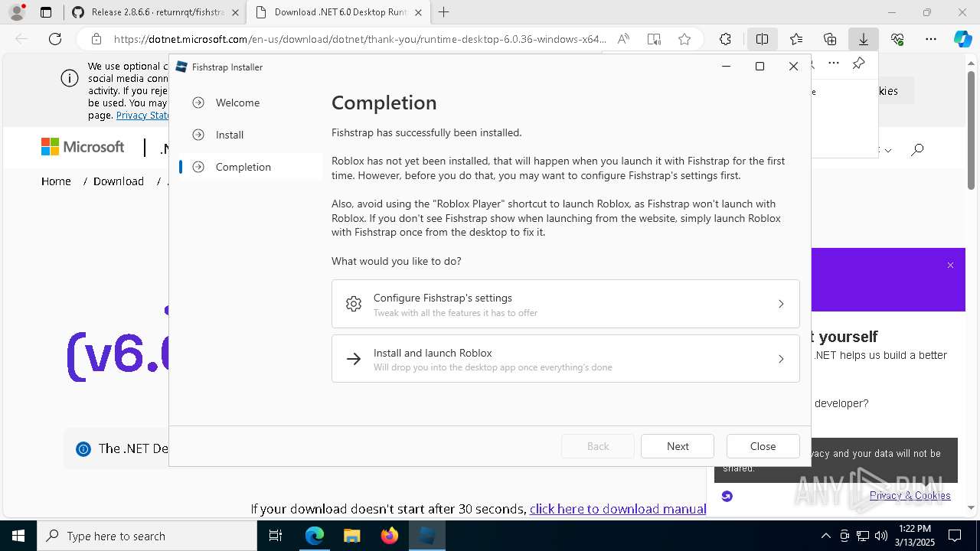Open the Favorites list icon
Viewport: 980px width, 551px height.
[796, 39]
